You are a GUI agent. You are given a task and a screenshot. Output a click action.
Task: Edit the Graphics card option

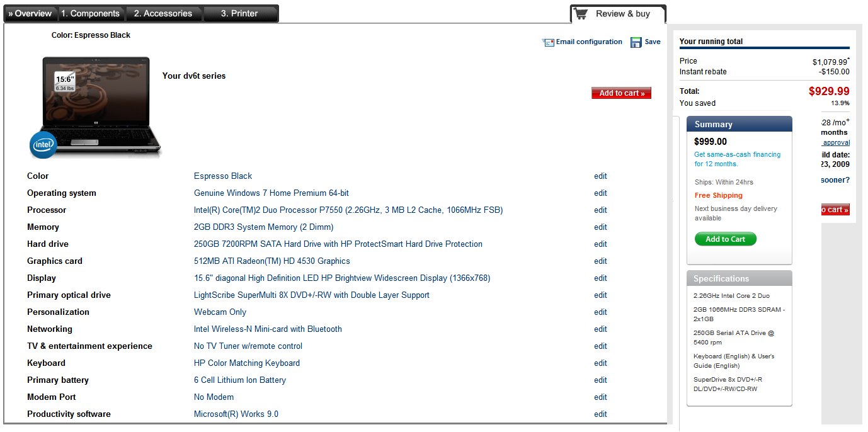600,261
